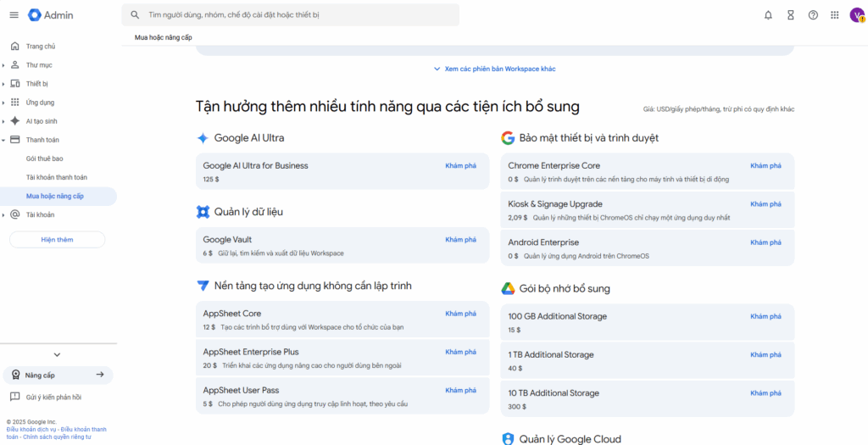Viewport: 868px width, 445px height.
Task: Click Khám phá for Google Vault
Action: 460,240
